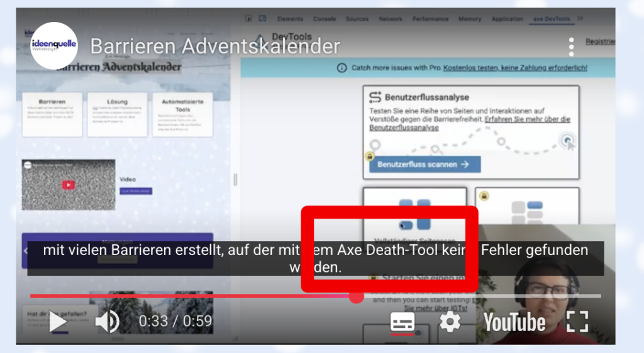Click the info icon in the Pro banner
This screenshot has height=353, width=644.
pos(341,68)
